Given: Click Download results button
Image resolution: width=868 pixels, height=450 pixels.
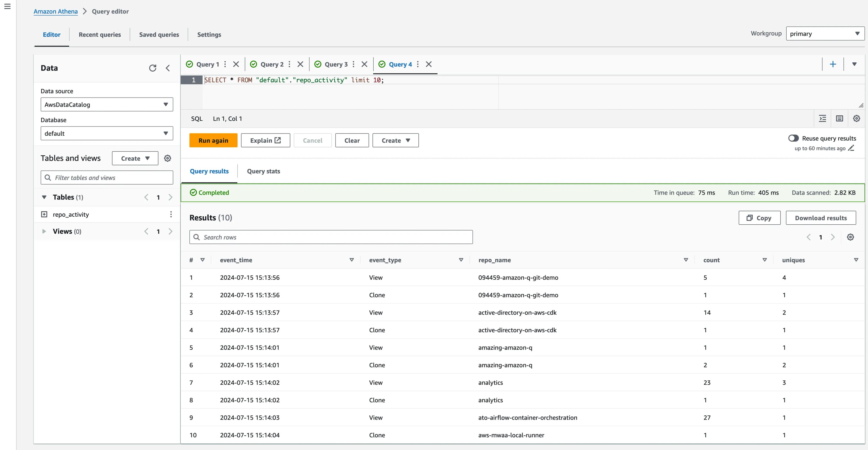Looking at the screenshot, I should coord(821,218).
